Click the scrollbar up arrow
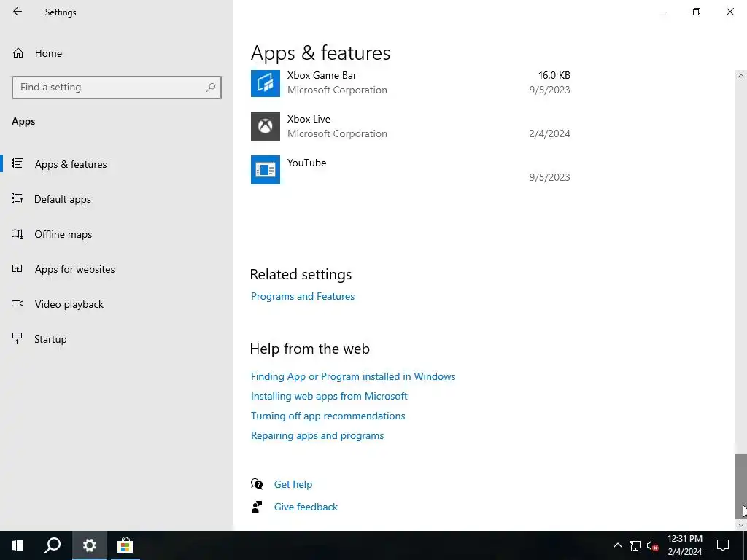The width and height of the screenshot is (747, 560). [x=741, y=76]
